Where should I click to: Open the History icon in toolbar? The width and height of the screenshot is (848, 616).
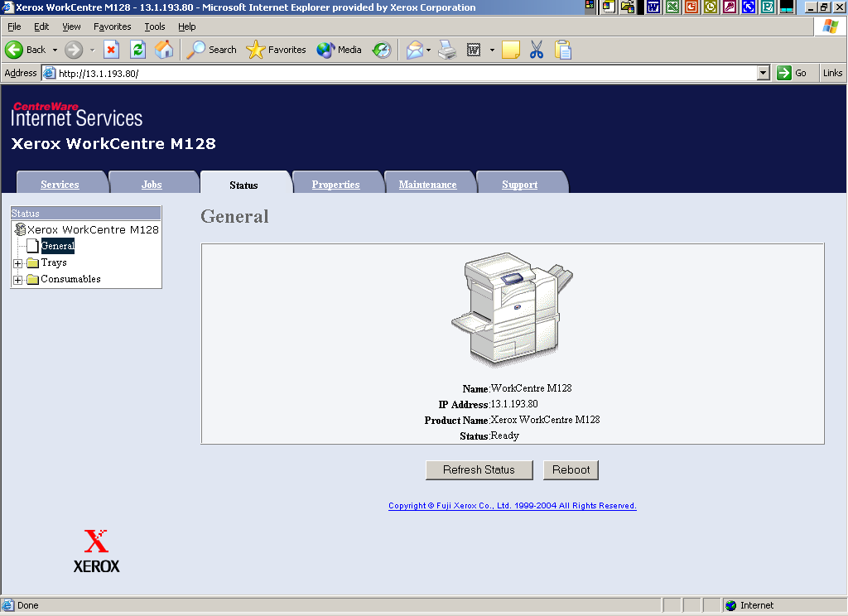pos(382,50)
